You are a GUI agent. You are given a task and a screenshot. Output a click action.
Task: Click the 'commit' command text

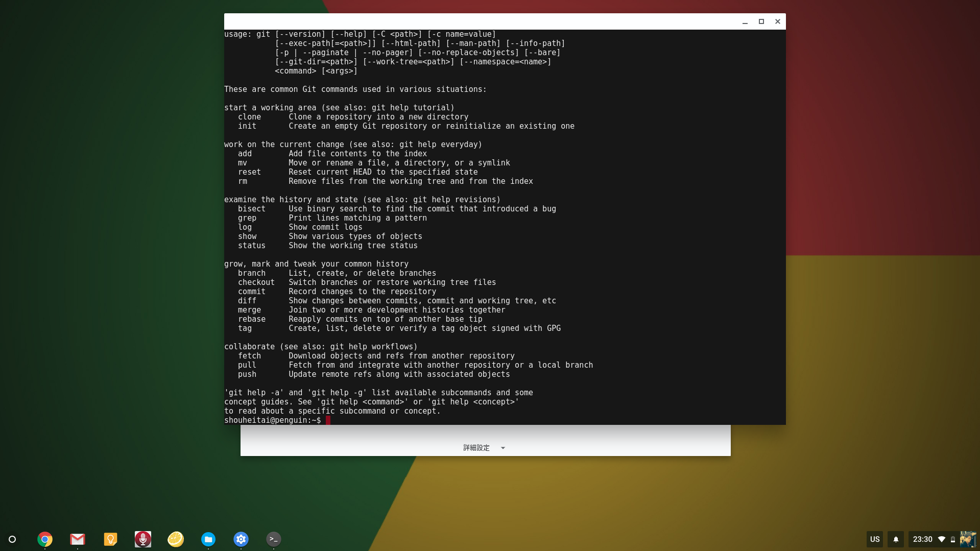252,292
